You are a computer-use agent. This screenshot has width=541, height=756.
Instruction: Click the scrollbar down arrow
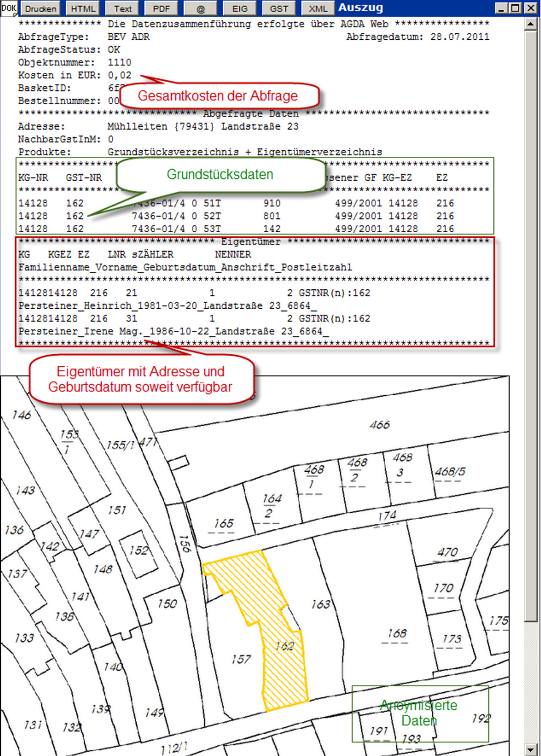pos(530,749)
